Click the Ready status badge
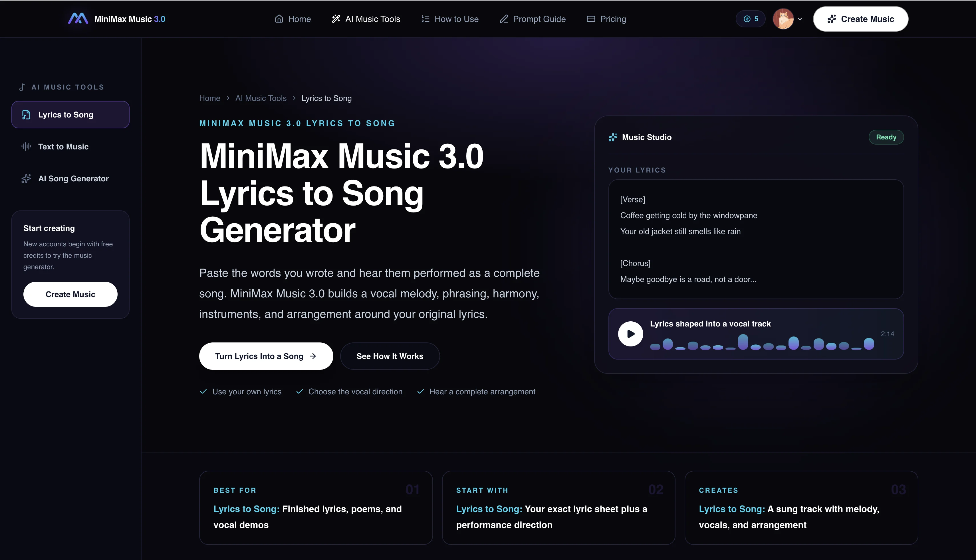The image size is (976, 560). click(x=886, y=137)
